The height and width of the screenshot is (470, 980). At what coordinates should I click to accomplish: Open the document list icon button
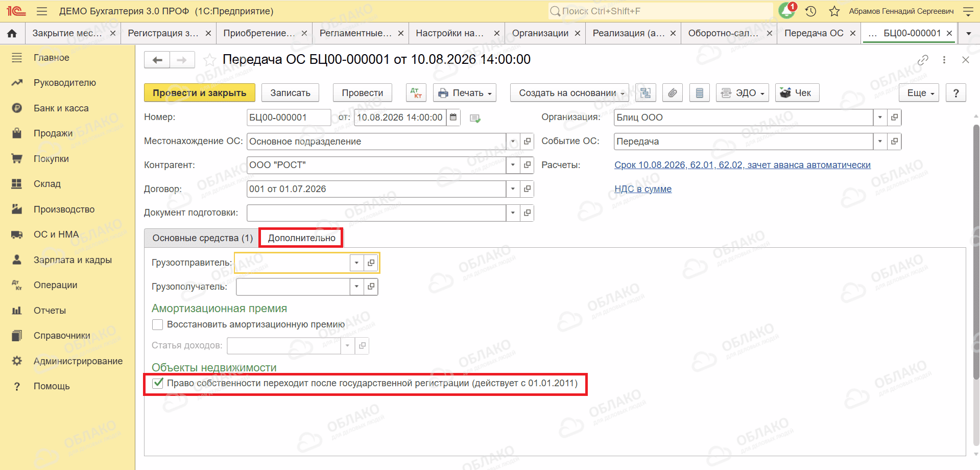tap(700, 93)
